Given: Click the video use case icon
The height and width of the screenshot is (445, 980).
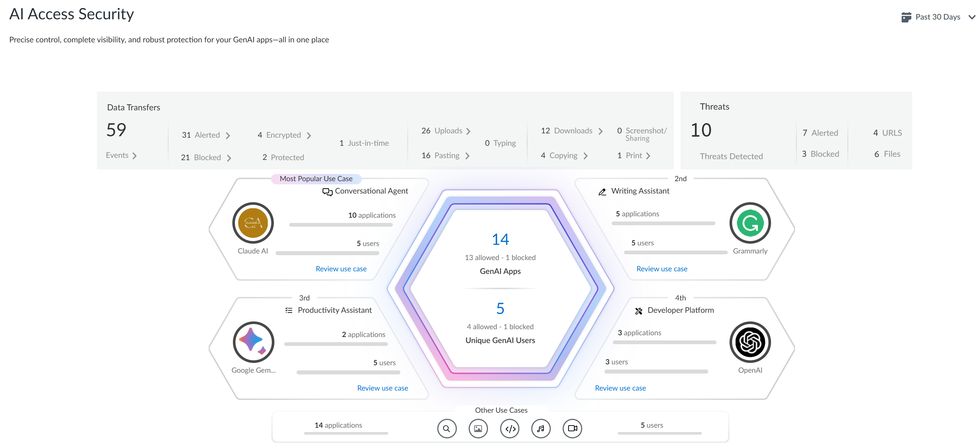Looking at the screenshot, I should [x=572, y=429].
